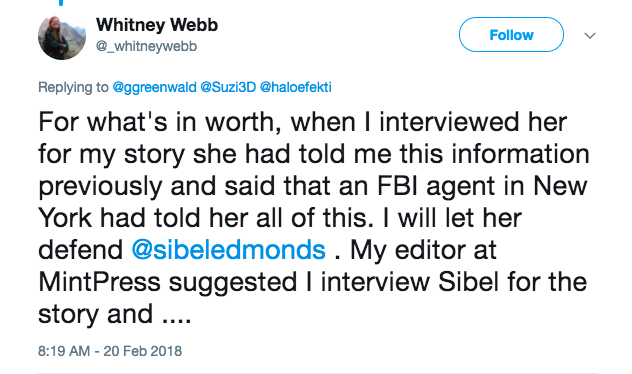The image size is (632, 374).
Task: Click the mountain-background avatar of the author
Action: (62, 37)
